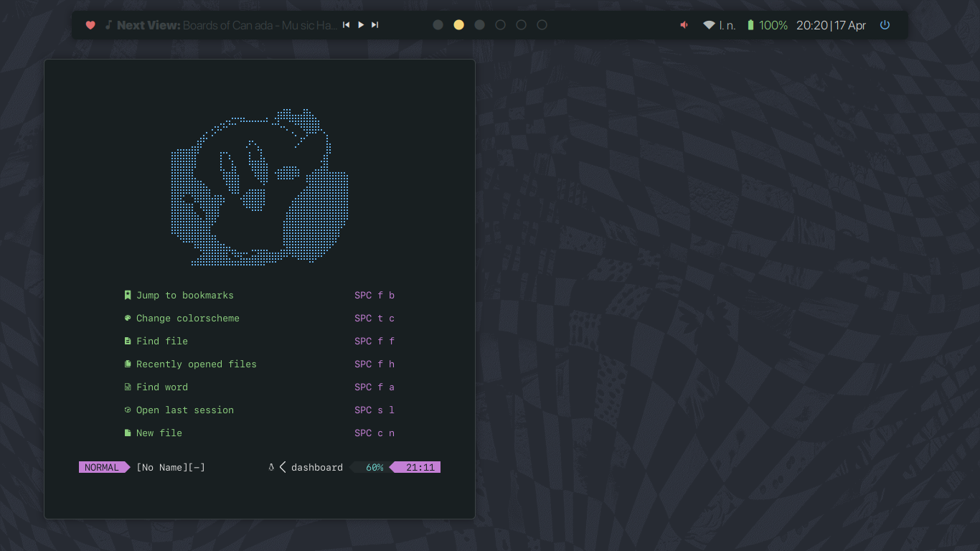The width and height of the screenshot is (980, 551).
Task: Click the 60% statusline position
Action: (x=374, y=467)
